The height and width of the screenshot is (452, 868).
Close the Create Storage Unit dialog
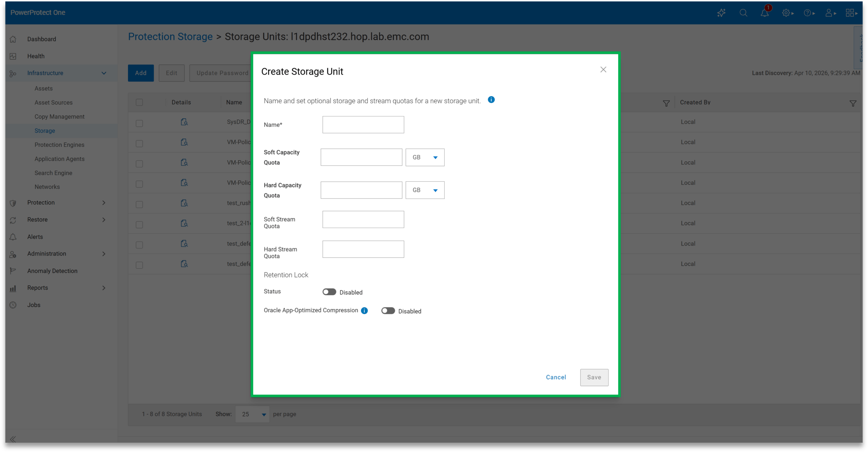(x=603, y=70)
